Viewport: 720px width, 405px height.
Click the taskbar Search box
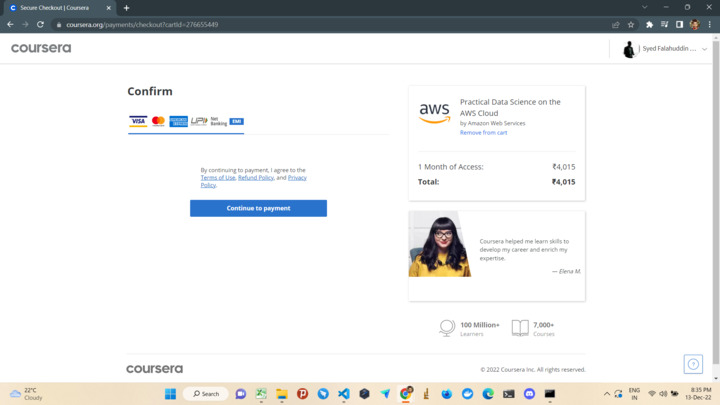point(206,394)
